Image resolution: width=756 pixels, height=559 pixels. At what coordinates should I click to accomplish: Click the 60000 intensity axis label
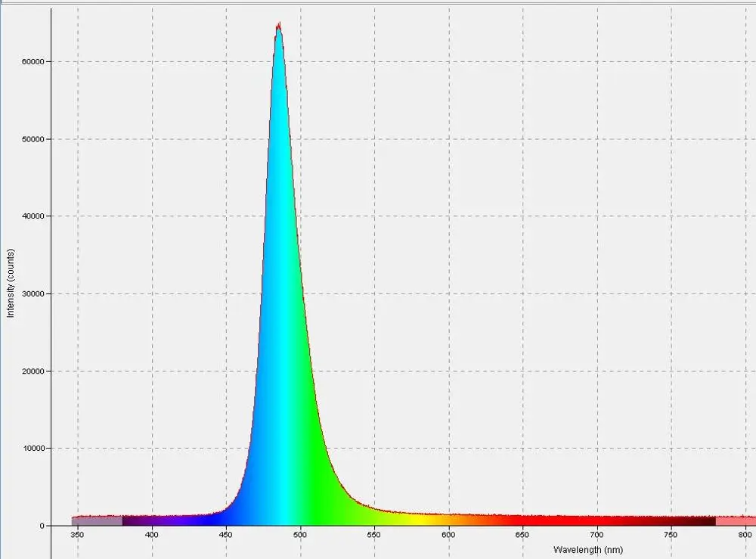33,62
